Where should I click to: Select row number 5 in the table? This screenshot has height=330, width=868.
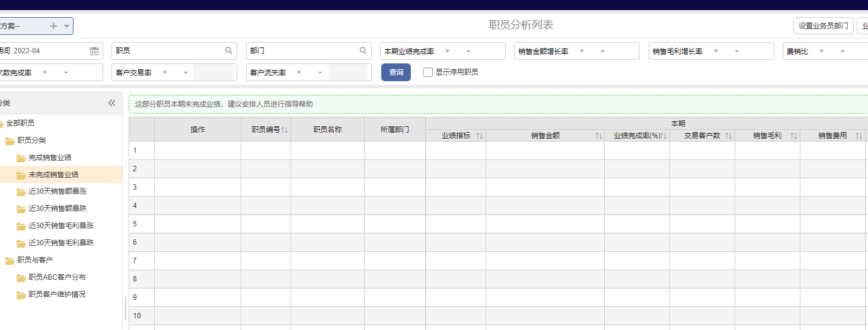[x=141, y=224]
